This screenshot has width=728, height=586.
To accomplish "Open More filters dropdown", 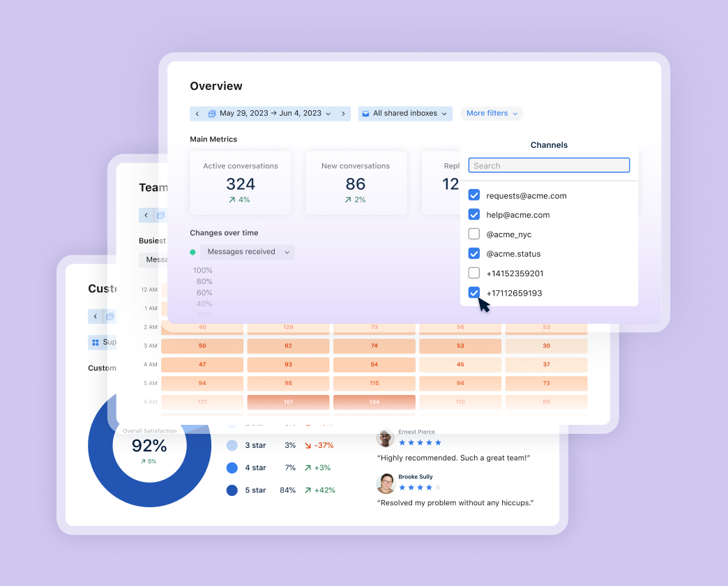I will 492,113.
